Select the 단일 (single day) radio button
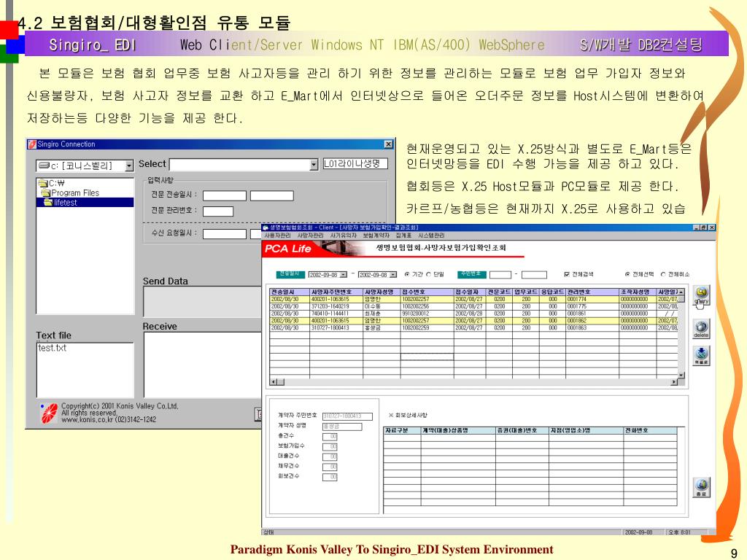 [428, 274]
